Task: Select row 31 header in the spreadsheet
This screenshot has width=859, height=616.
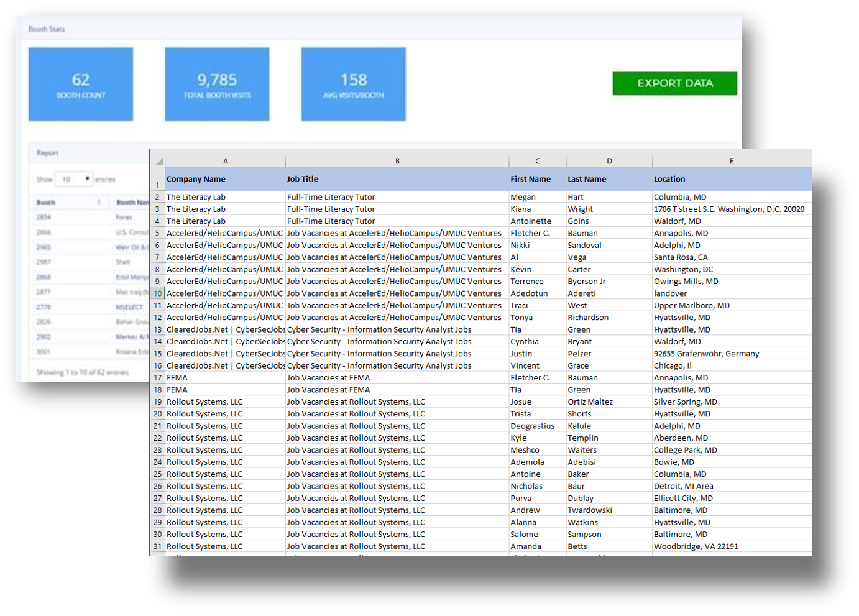Action: pyautogui.click(x=157, y=546)
